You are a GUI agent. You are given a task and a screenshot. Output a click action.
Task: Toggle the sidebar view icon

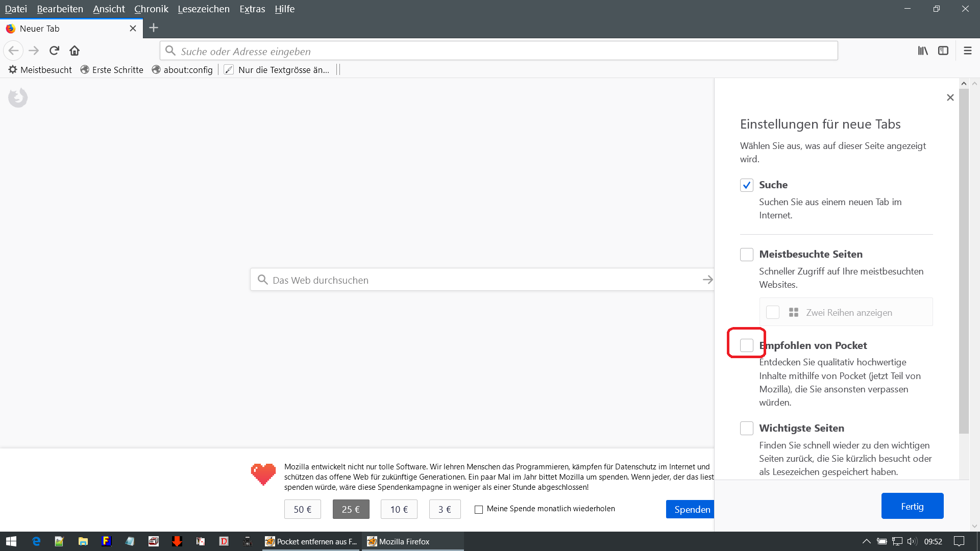pyautogui.click(x=943, y=51)
